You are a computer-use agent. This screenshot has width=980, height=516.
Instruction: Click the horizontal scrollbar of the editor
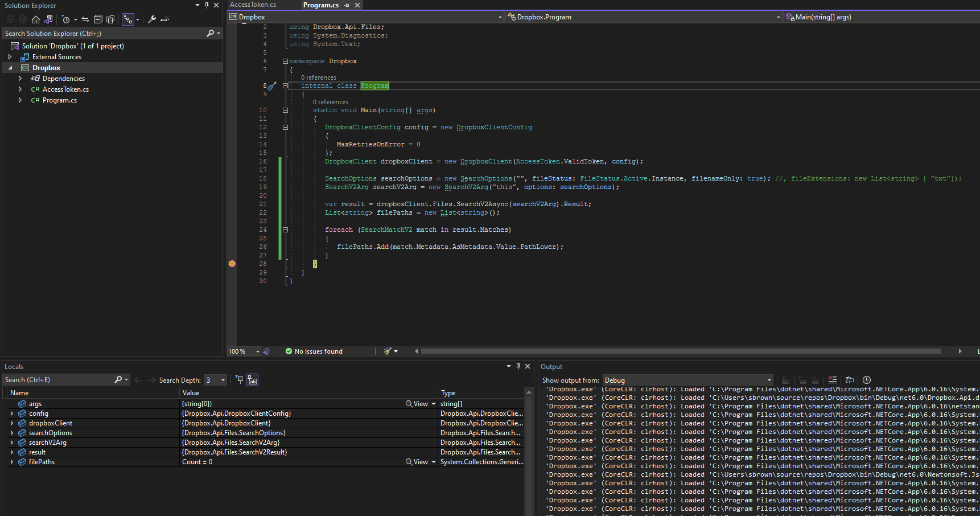681,351
